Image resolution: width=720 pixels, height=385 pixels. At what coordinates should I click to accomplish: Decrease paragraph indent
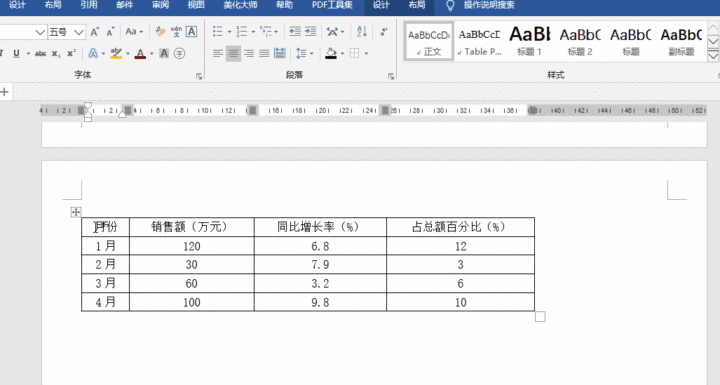(295, 31)
